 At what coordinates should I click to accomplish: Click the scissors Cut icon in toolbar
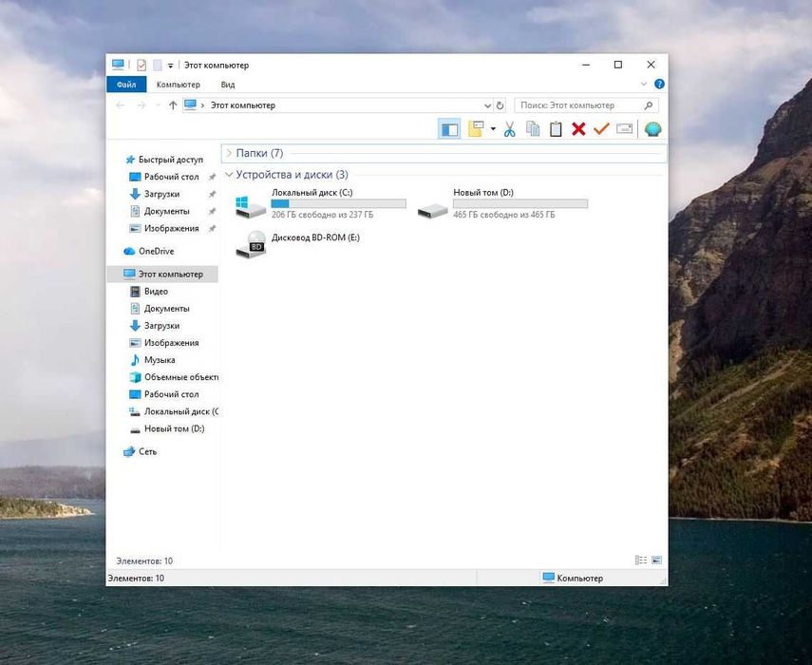[x=510, y=129]
